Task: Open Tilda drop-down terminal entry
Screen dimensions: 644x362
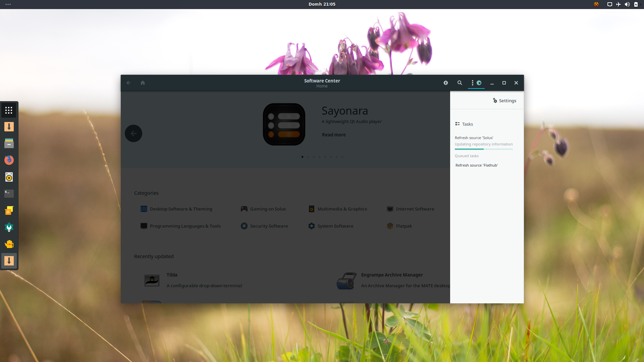Action: pyautogui.click(x=204, y=280)
